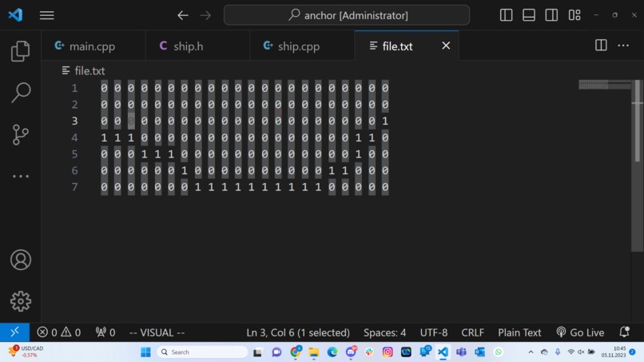Open the Source Control view
Viewport: 644px width, 362px height.
20,134
